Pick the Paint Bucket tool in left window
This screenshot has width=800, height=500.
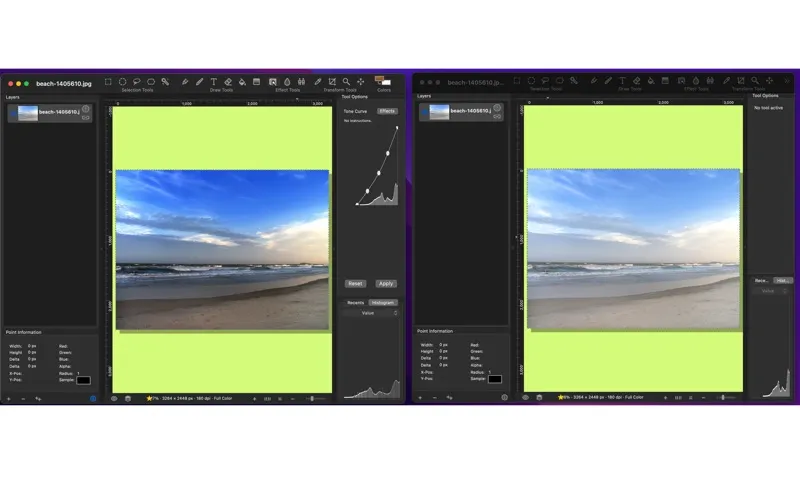point(242,82)
